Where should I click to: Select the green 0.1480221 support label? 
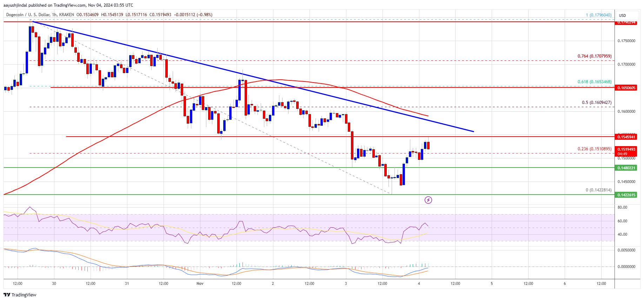coord(627,168)
